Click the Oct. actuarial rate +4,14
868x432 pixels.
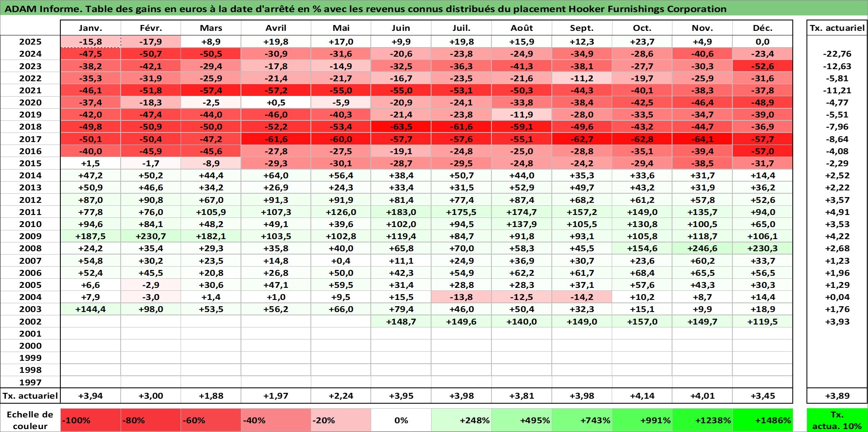click(x=642, y=396)
